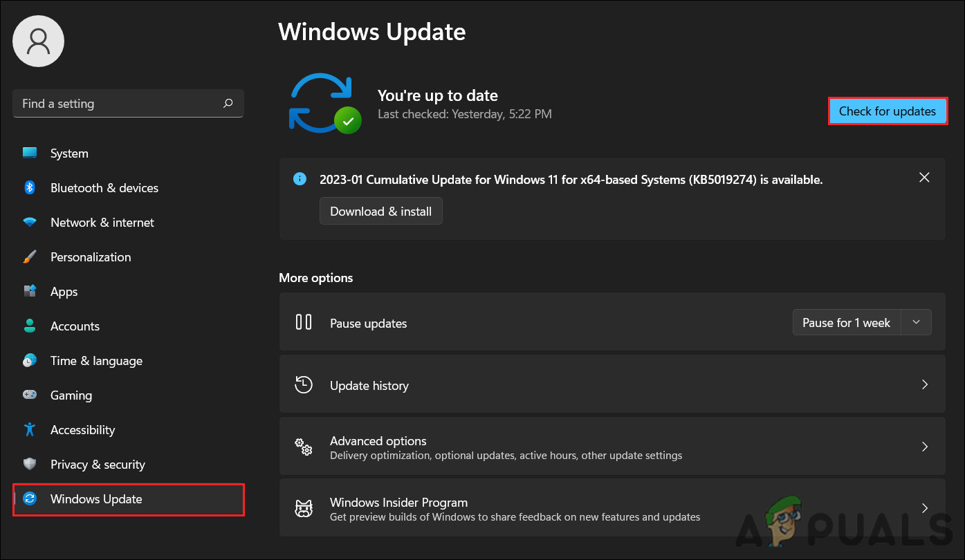Select the Bluetooth & devices icon
This screenshot has width=965, height=560.
(30, 187)
